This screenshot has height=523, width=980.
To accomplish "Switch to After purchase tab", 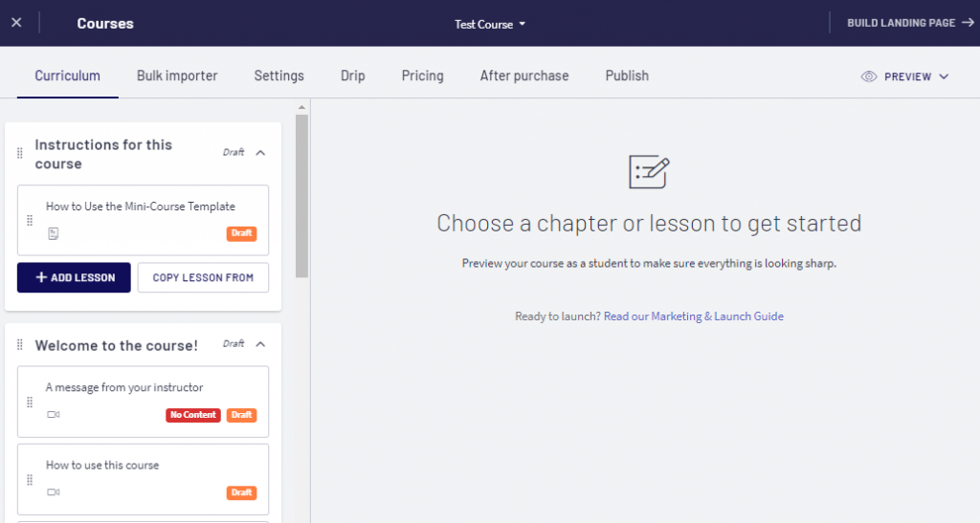I will (524, 76).
